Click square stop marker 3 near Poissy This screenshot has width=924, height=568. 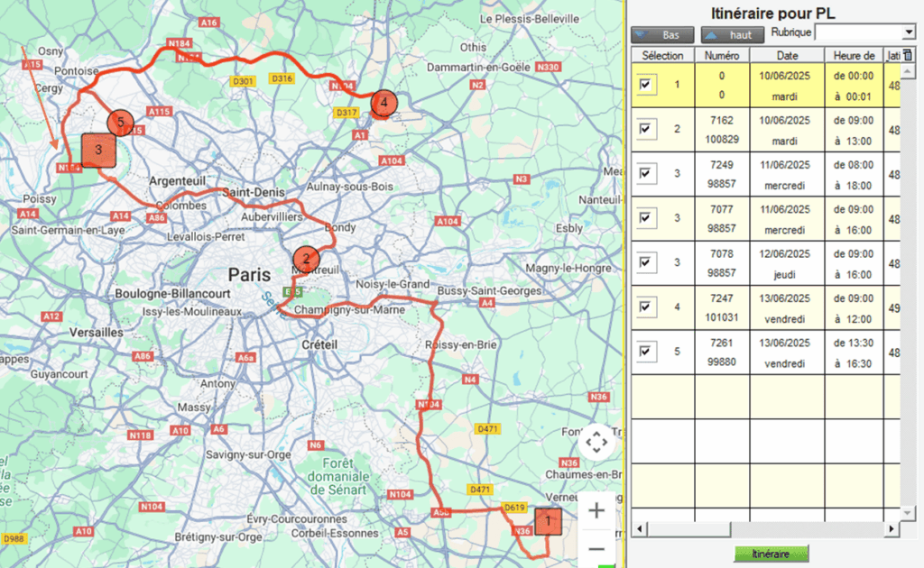[98, 150]
